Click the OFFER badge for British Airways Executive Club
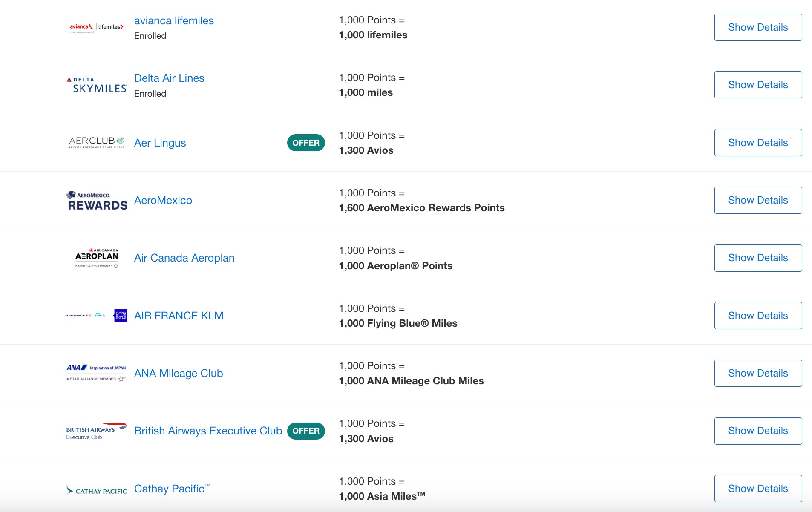Image resolution: width=812 pixels, height=512 pixels. (x=306, y=431)
